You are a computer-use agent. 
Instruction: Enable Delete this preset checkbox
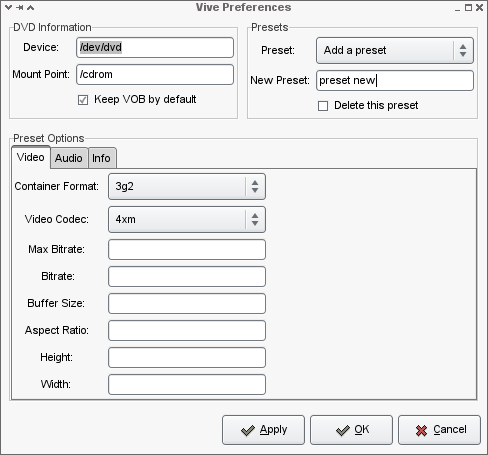[x=323, y=106]
